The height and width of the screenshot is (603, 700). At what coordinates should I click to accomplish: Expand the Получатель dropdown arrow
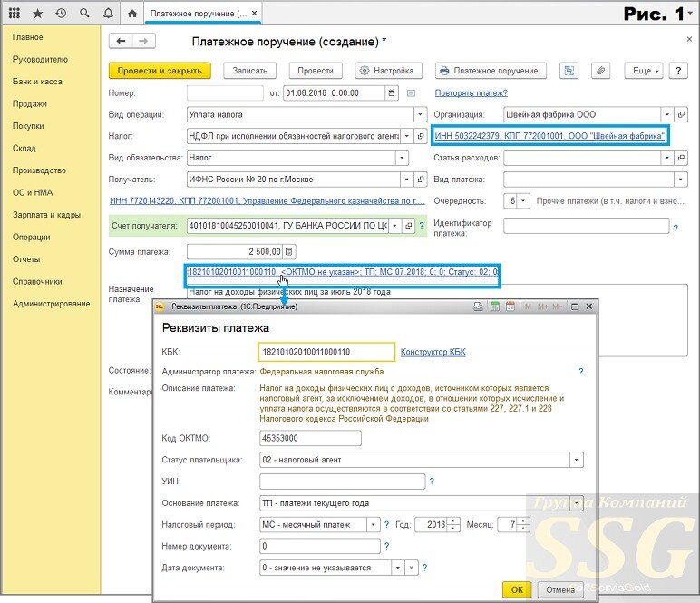pyautogui.click(x=407, y=180)
